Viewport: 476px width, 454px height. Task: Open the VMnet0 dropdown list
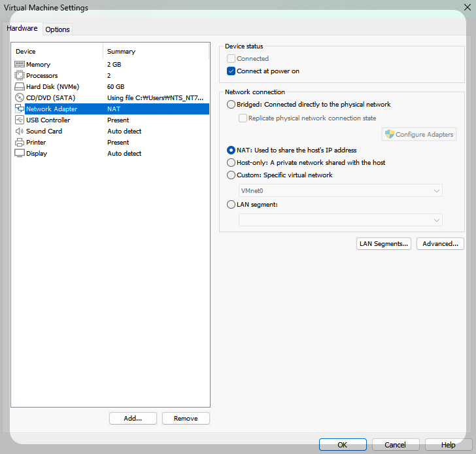(340, 190)
